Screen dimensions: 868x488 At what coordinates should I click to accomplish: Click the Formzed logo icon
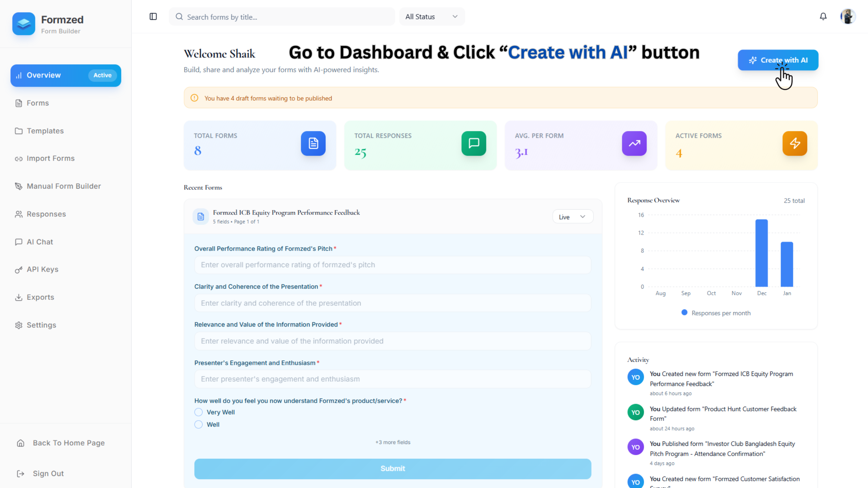24,24
